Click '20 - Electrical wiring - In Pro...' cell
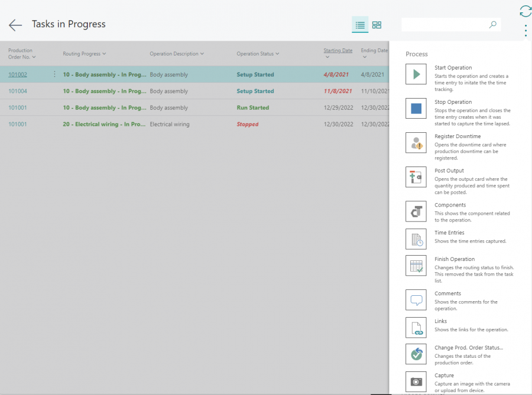The image size is (532, 395). pos(104,124)
